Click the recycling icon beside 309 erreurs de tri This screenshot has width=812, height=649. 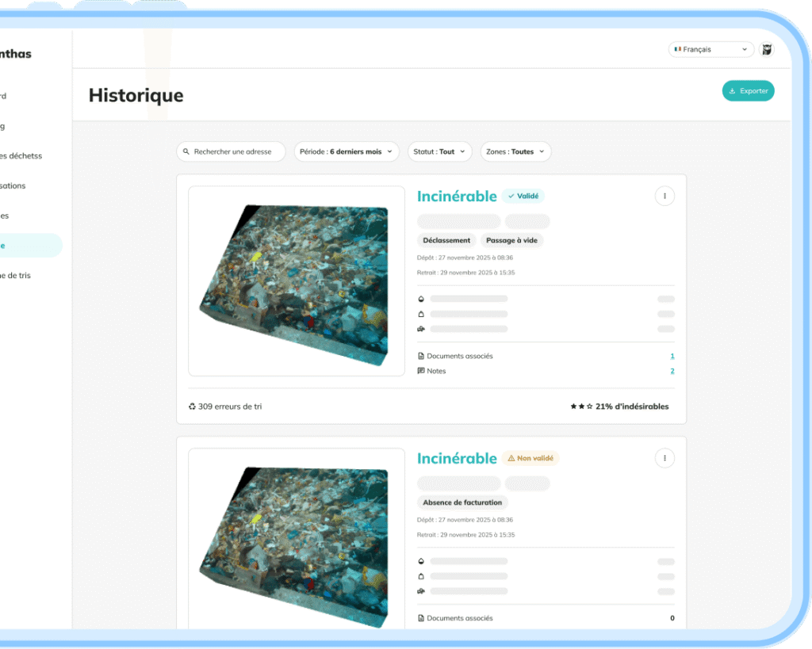pyautogui.click(x=192, y=407)
